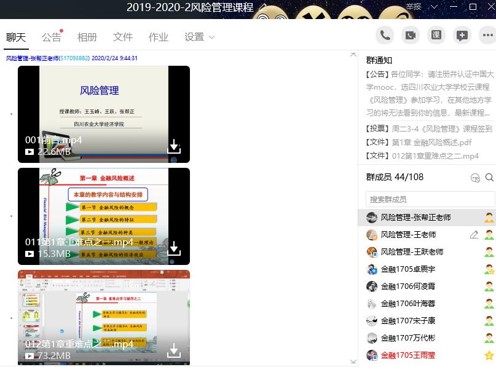Expand the 设置 dropdown arrow
Screen dimensions: 496x367
(211, 37)
